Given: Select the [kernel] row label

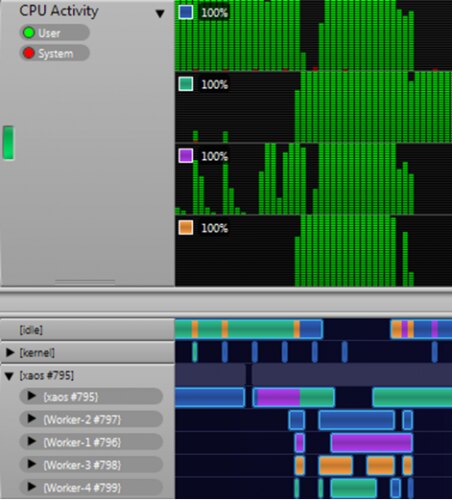Looking at the screenshot, I should click(x=37, y=352).
